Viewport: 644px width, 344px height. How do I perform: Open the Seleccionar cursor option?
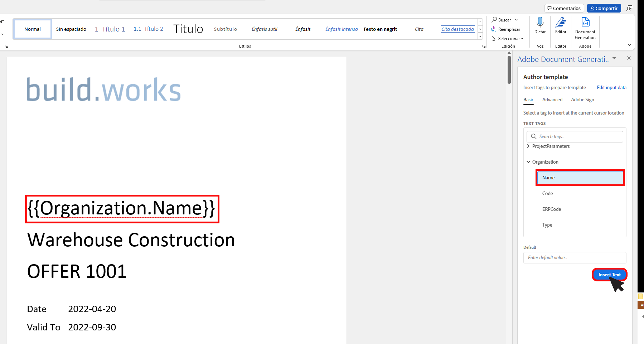click(507, 39)
